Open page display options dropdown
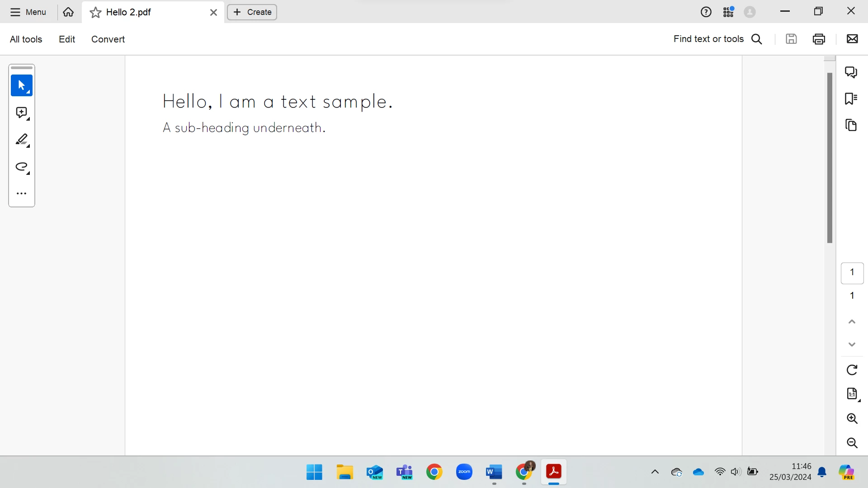This screenshot has width=868, height=488. pos(852,394)
